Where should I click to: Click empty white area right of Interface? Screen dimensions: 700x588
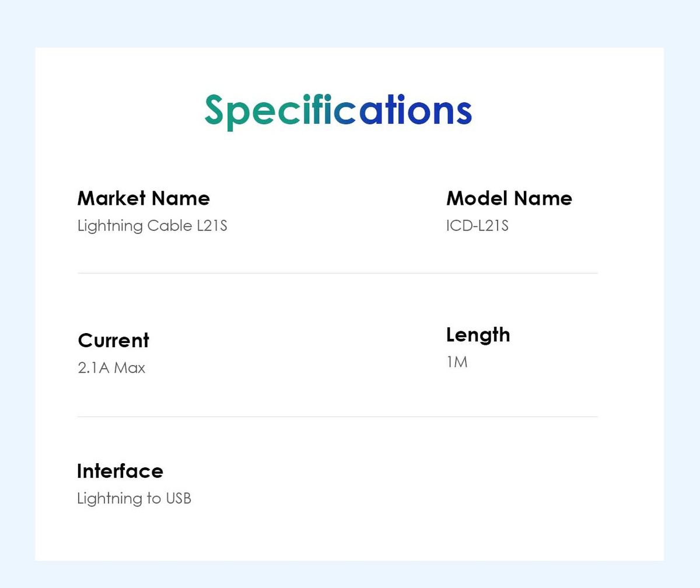point(437,484)
